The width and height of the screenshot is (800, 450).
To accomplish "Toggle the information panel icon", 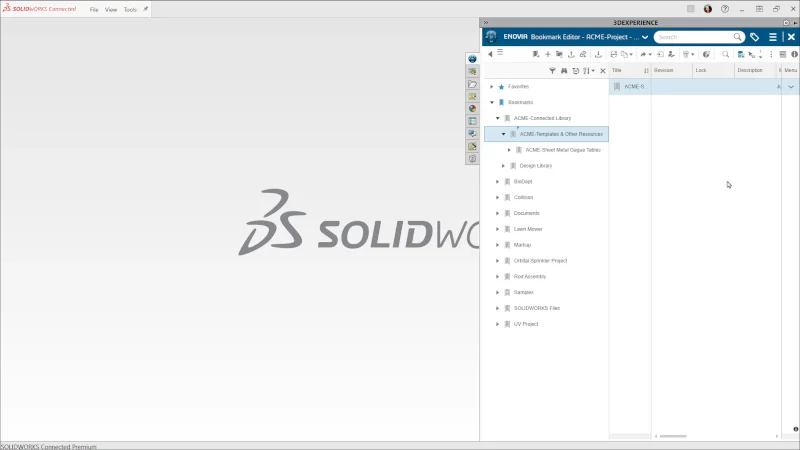I will pos(794,54).
